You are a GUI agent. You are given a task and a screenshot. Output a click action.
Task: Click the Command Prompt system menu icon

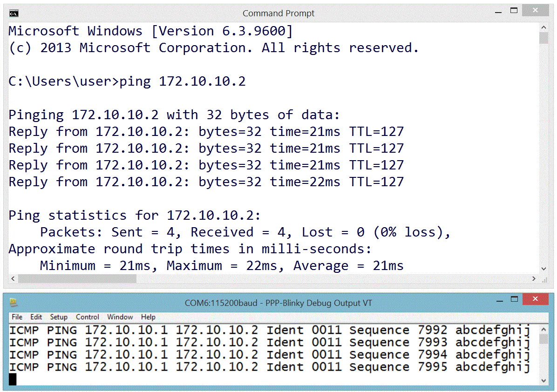point(14,13)
